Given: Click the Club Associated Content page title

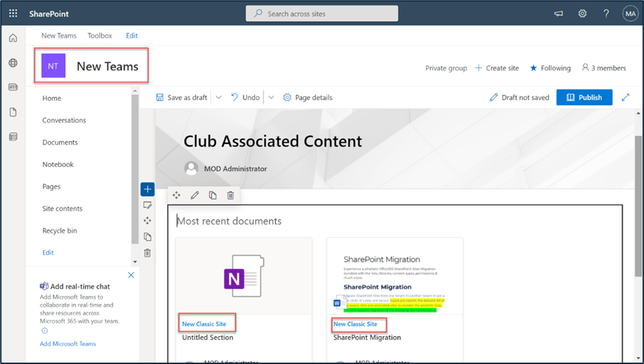Looking at the screenshot, I should click(x=273, y=142).
